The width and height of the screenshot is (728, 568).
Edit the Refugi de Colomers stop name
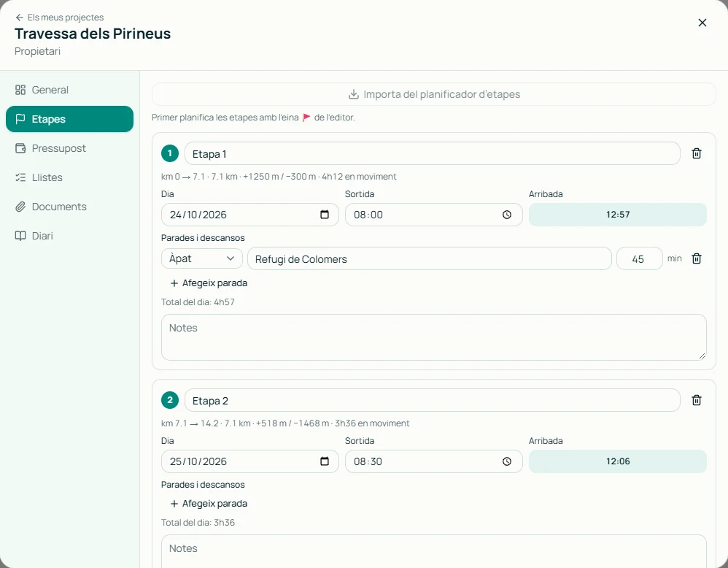click(x=430, y=258)
